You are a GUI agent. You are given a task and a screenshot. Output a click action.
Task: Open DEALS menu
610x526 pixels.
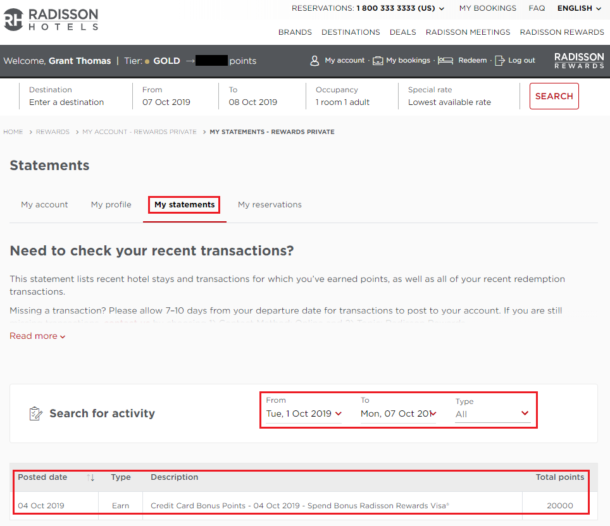click(403, 32)
